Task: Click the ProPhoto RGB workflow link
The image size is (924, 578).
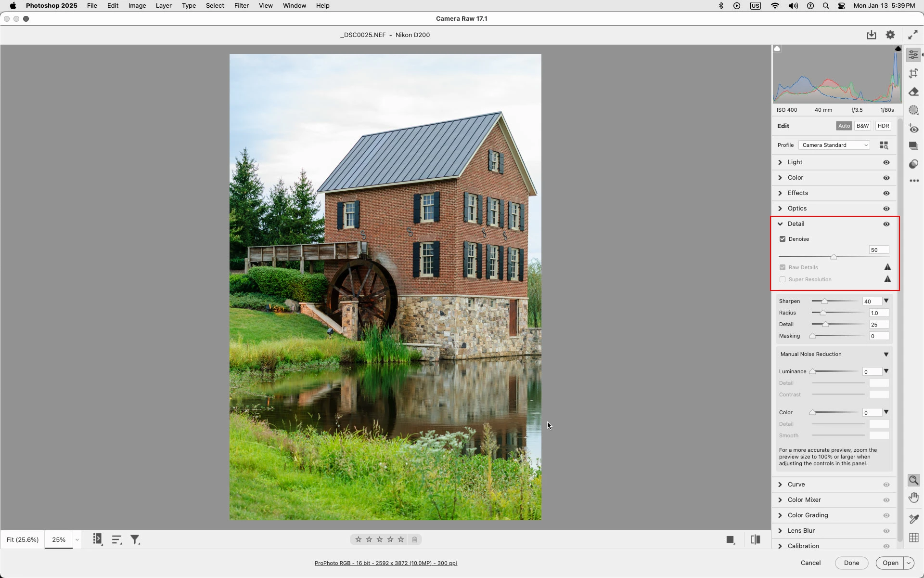Action: click(x=385, y=563)
